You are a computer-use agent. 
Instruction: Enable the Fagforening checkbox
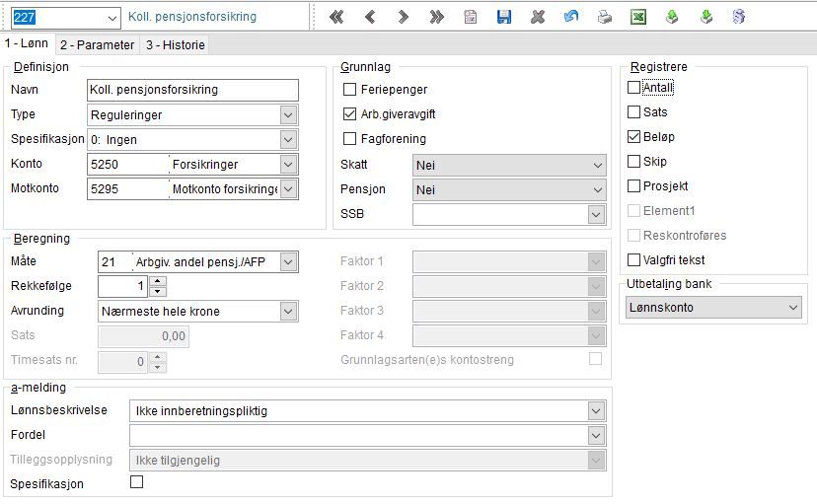(349, 138)
